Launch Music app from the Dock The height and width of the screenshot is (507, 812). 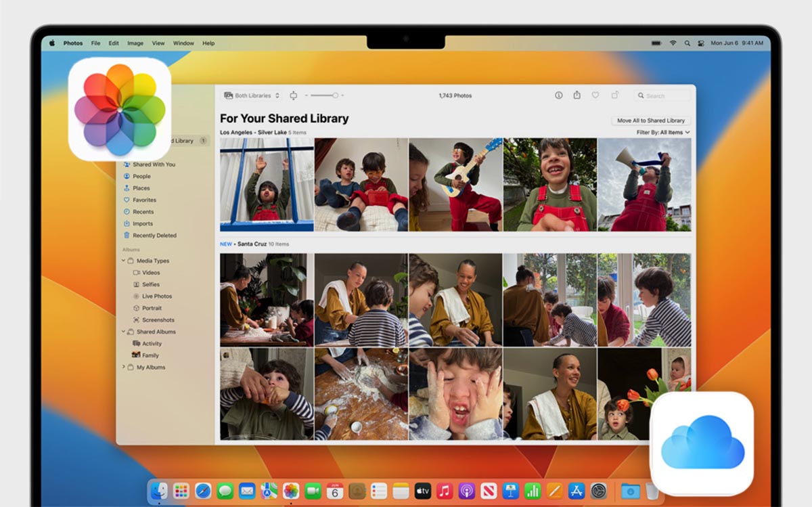click(x=444, y=491)
